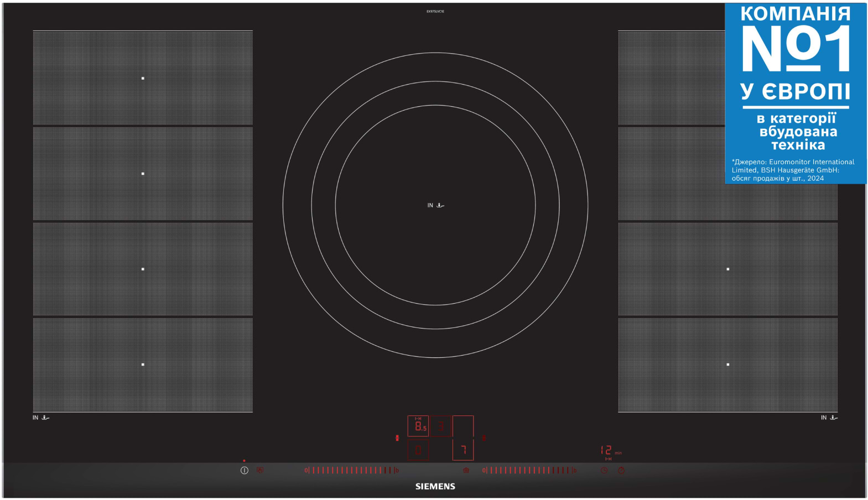Select the zone showing power level 3

point(440,426)
